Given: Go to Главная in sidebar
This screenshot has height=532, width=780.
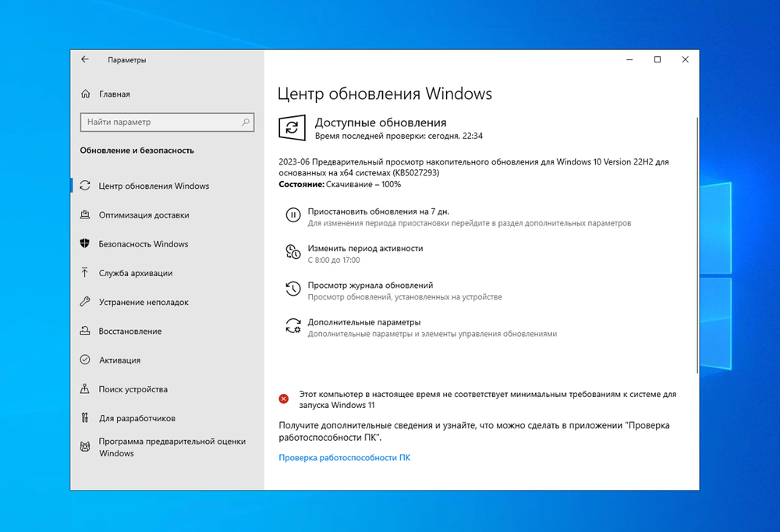Looking at the screenshot, I should 115,94.
